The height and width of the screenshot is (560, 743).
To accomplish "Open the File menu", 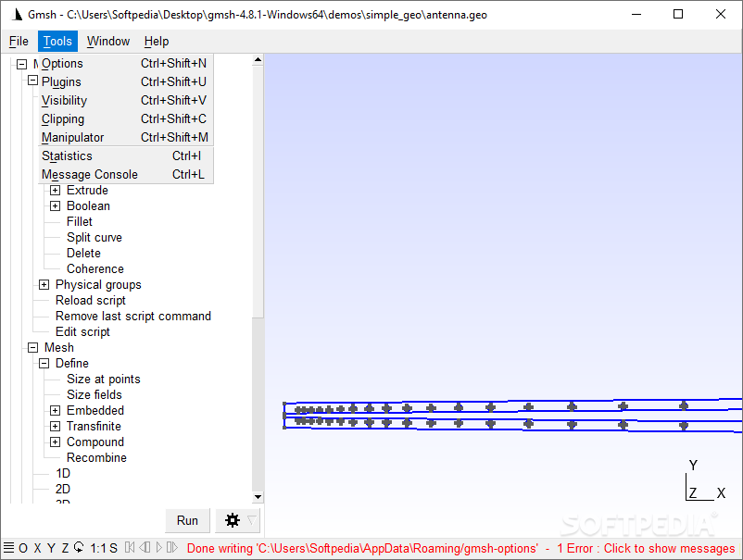I will point(19,41).
